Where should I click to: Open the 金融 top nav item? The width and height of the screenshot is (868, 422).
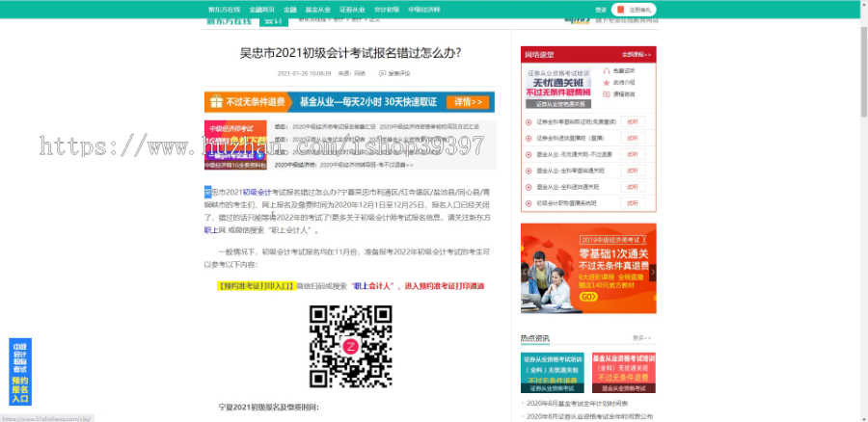(290, 10)
